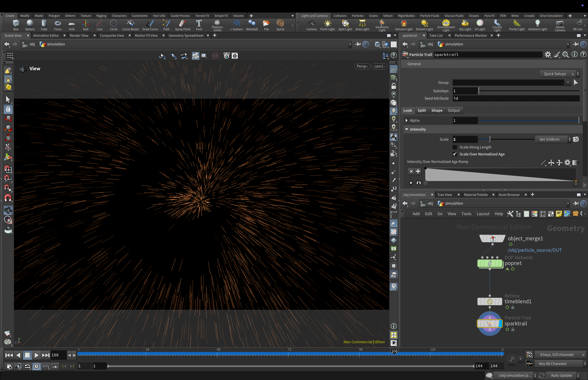The image size is (588, 380).
Task: Open the Shape parameter tab
Action: point(437,111)
